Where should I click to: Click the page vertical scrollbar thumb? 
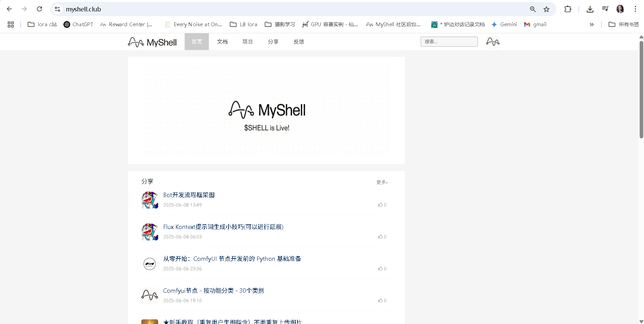641,89
